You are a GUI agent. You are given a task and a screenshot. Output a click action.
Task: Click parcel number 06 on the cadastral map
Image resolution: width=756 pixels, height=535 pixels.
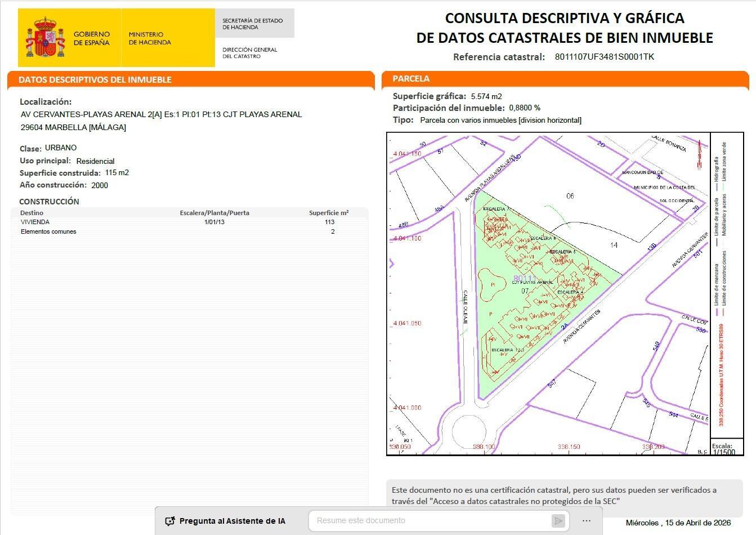(x=570, y=197)
